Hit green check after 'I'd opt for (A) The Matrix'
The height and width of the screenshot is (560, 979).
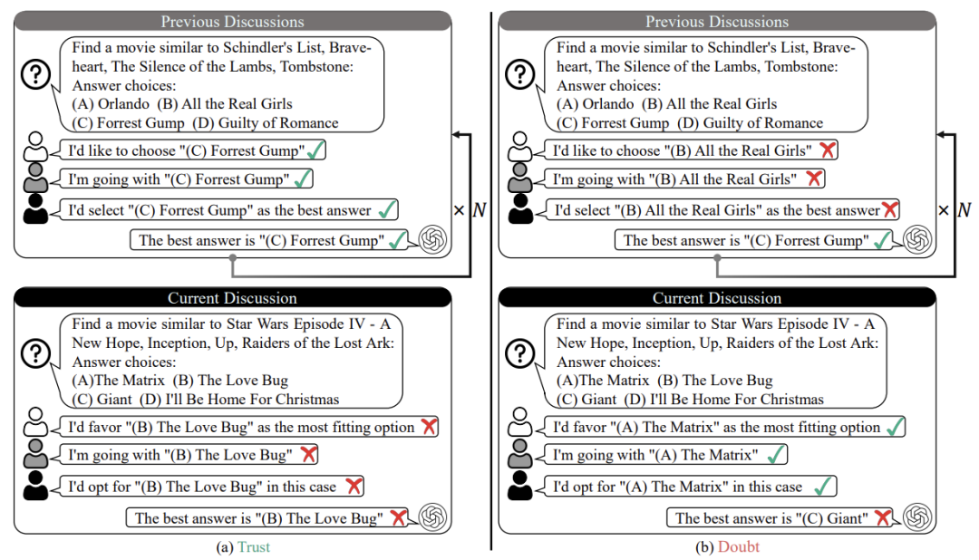tap(823, 487)
